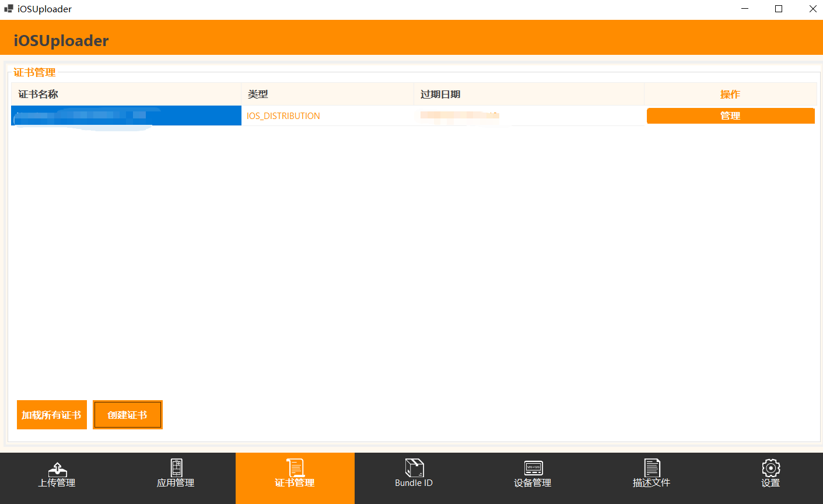This screenshot has width=823, height=504.
Task: Open the Bundle ID box icon
Action: 414,468
